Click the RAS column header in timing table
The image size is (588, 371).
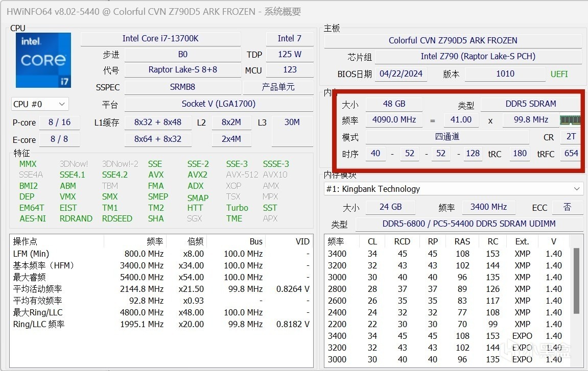(462, 242)
